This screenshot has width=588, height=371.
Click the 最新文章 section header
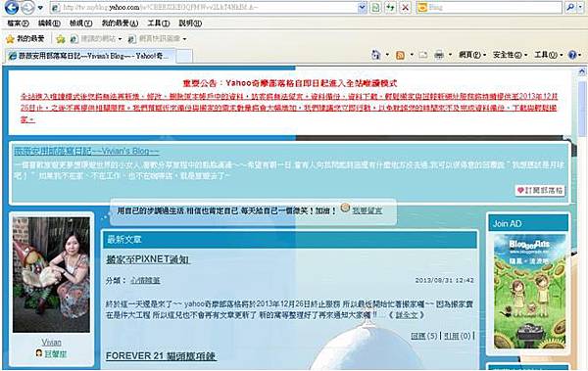click(x=290, y=239)
